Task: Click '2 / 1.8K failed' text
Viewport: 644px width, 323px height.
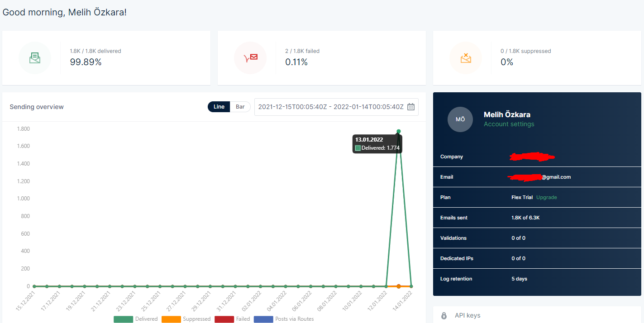Action: (x=302, y=51)
